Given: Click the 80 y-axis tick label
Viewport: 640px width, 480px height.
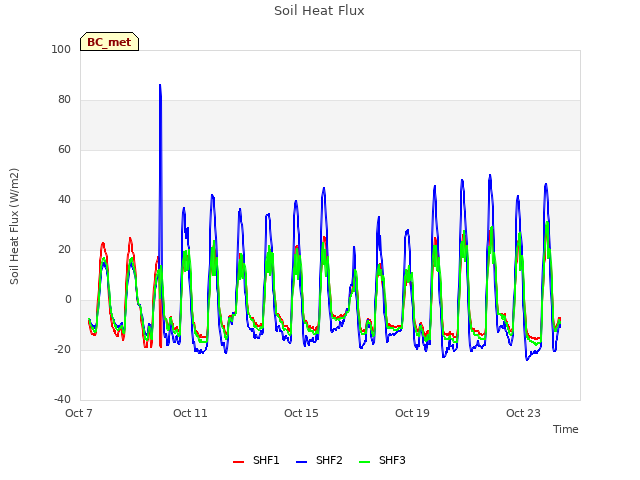Looking at the screenshot, I should point(64,100).
